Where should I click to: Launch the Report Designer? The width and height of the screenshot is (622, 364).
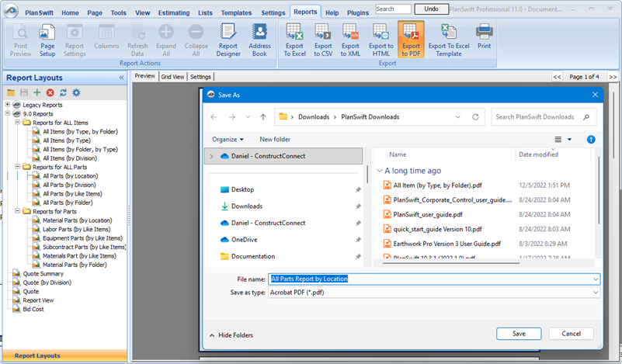(x=228, y=40)
